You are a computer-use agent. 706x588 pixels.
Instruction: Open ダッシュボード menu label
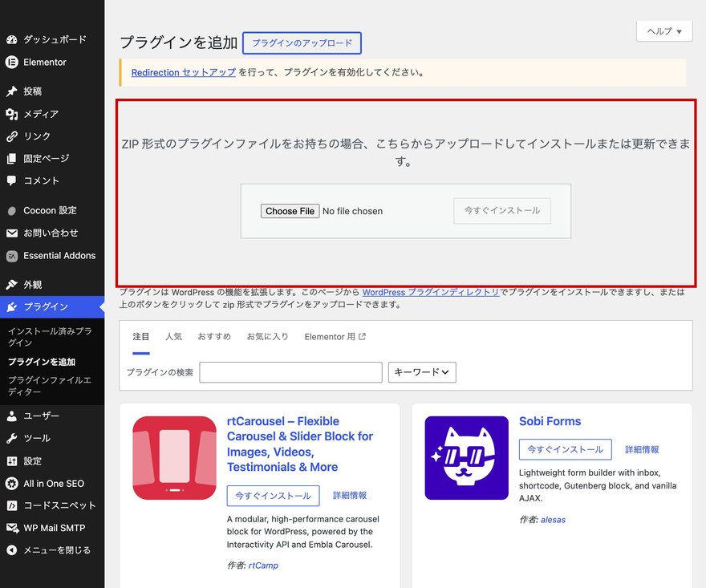point(55,39)
